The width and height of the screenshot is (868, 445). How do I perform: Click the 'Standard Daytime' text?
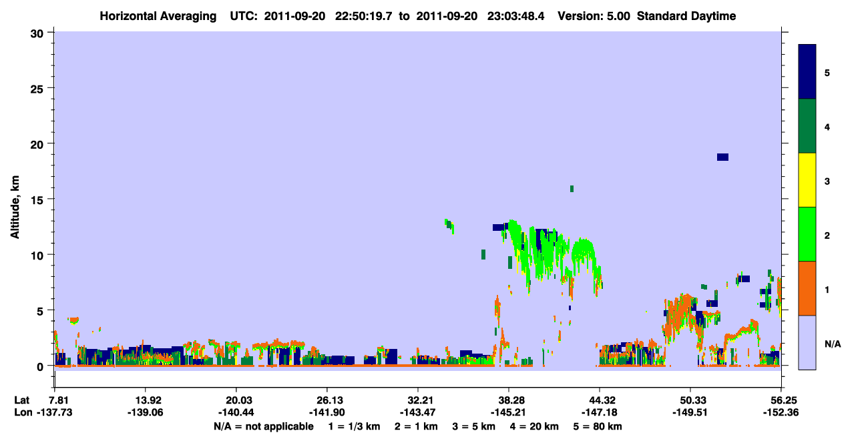(686, 16)
